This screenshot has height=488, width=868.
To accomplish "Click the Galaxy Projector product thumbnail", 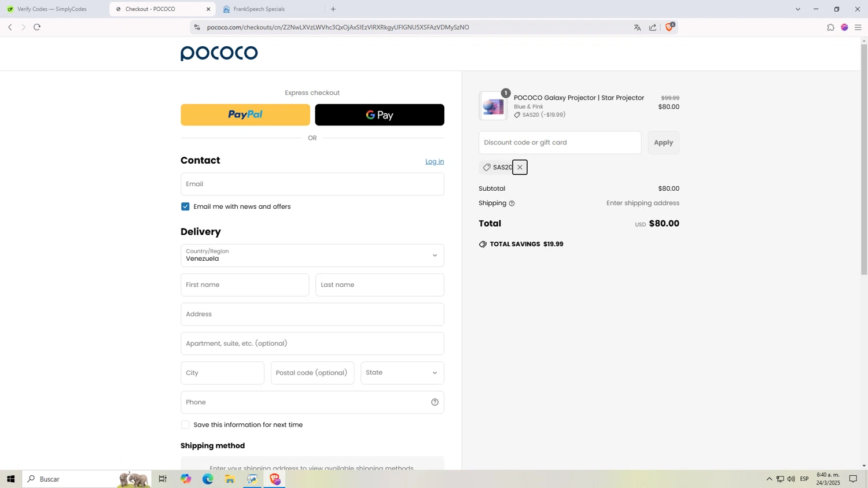I will click(x=493, y=106).
